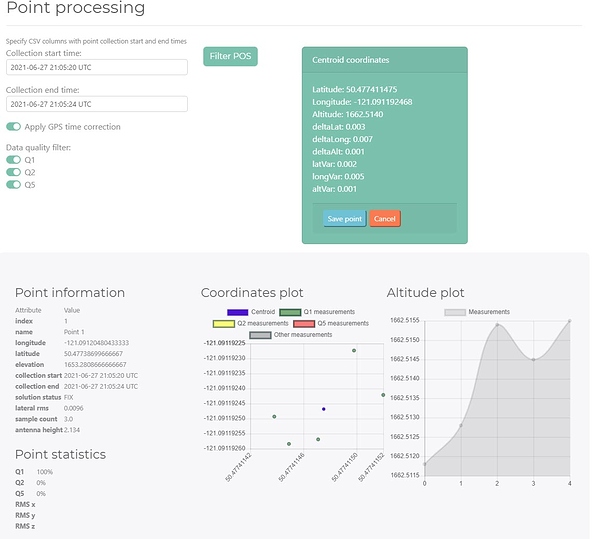Screen dimensions: 600x539
Task: Click deltaAlt: 0.001 text
Action: 338,152
